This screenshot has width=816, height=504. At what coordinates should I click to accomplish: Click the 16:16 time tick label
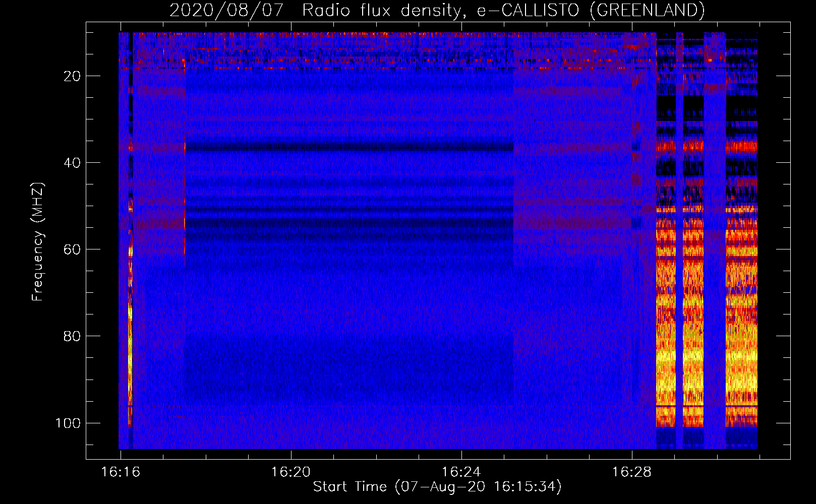pos(121,472)
